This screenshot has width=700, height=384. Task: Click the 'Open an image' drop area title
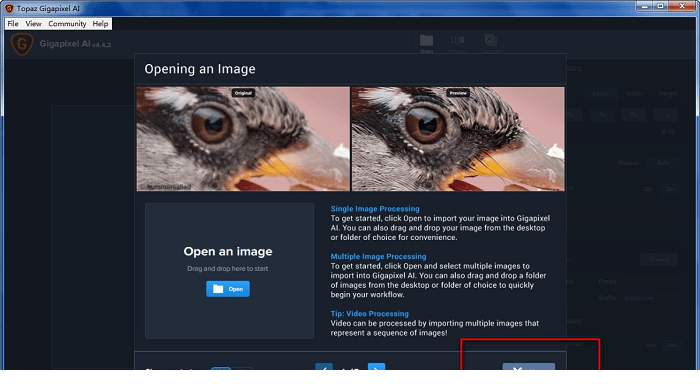(228, 251)
